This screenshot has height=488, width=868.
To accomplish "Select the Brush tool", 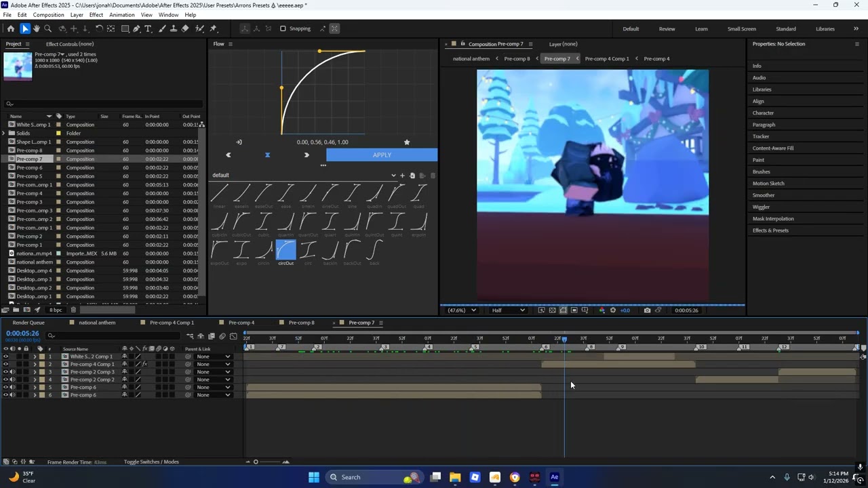I will [162, 28].
